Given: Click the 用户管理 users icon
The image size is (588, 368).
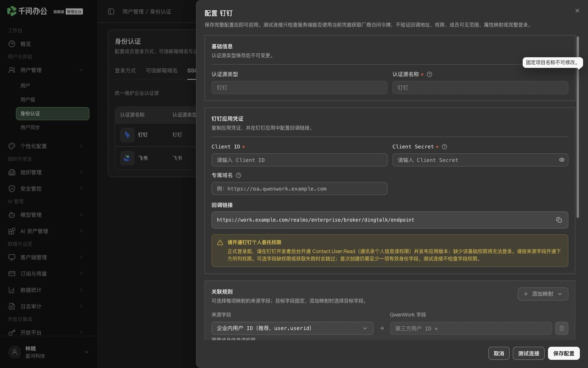Looking at the screenshot, I should tap(12, 70).
